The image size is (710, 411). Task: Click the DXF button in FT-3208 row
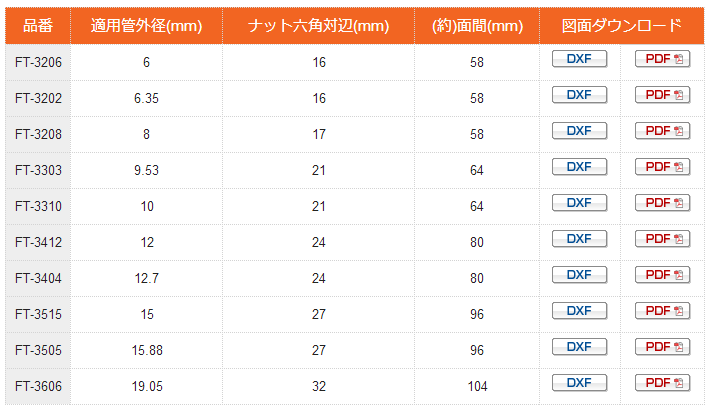579,131
